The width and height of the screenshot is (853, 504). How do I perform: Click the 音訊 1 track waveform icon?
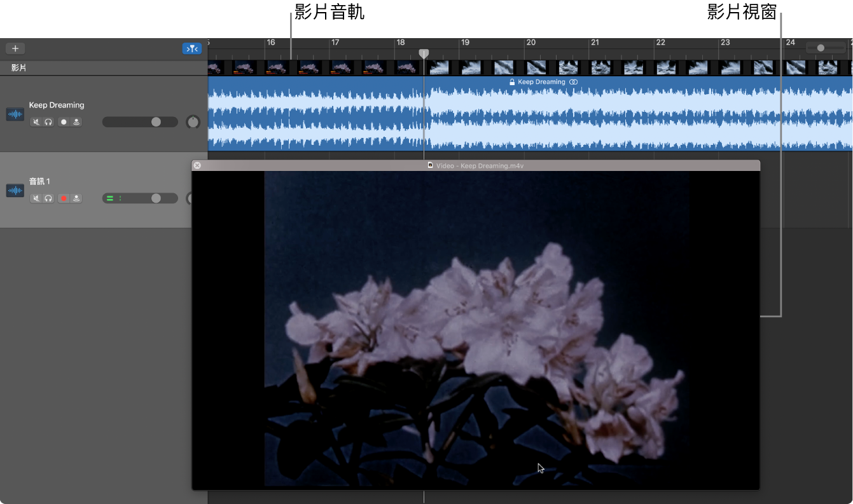tap(15, 190)
